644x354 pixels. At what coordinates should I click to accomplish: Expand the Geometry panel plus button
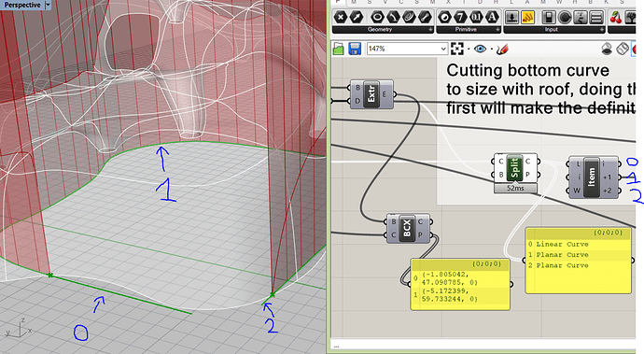pyautogui.click(x=430, y=30)
